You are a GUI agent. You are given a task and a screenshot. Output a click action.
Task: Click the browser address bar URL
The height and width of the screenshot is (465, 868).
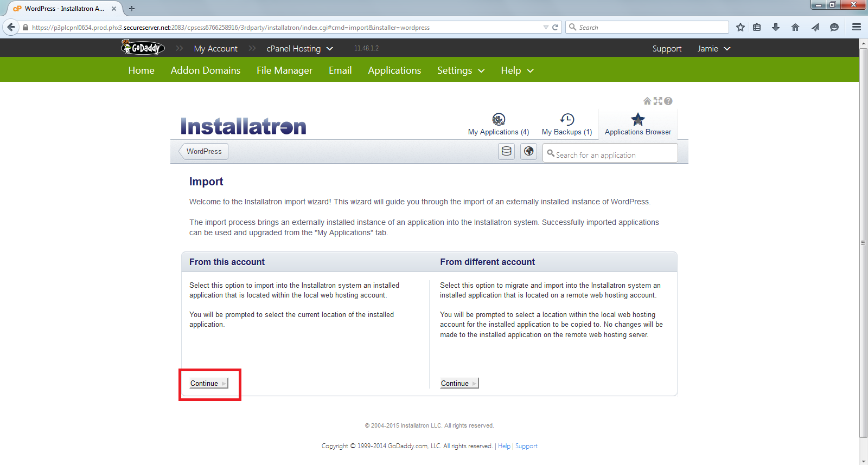[x=231, y=27]
